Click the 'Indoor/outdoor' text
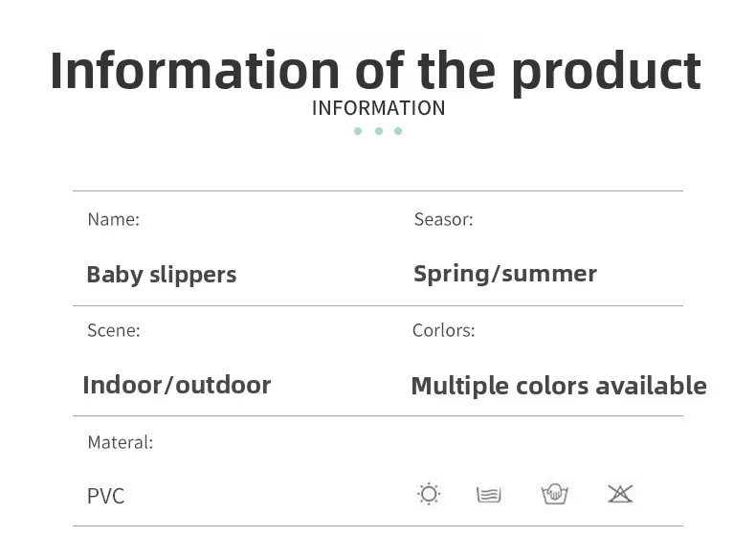The image size is (756, 559). tap(176, 385)
